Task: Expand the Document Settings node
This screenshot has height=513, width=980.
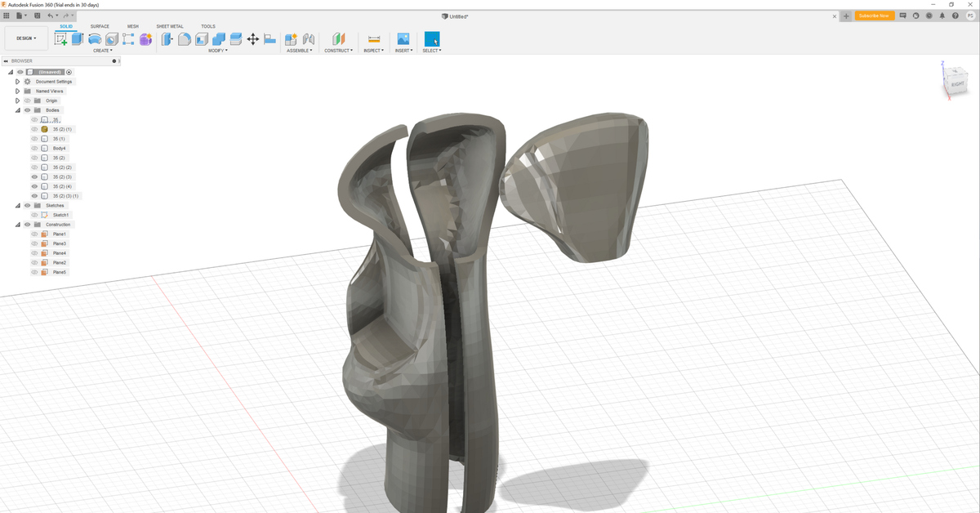Action: click(x=17, y=82)
